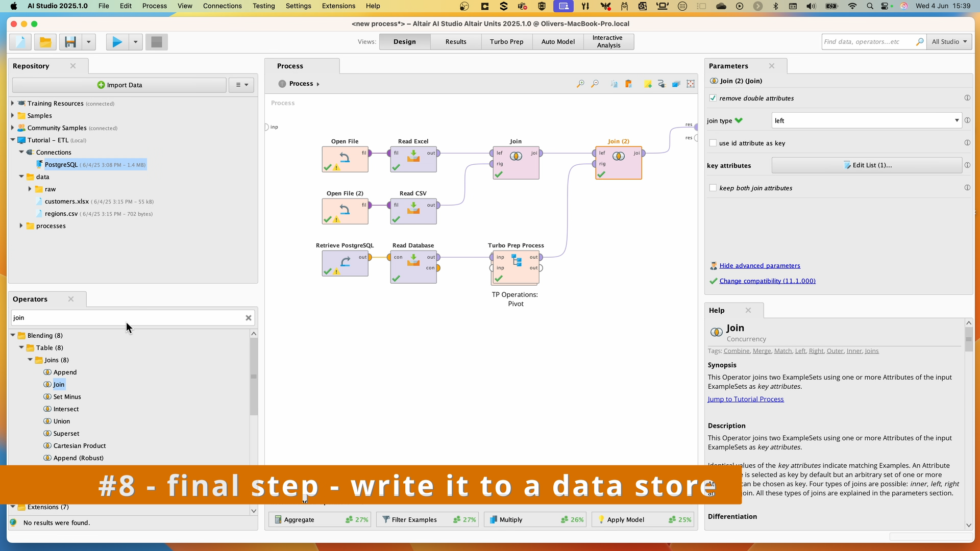
Task: Open the save file icon in the toolbar
Action: point(70,42)
